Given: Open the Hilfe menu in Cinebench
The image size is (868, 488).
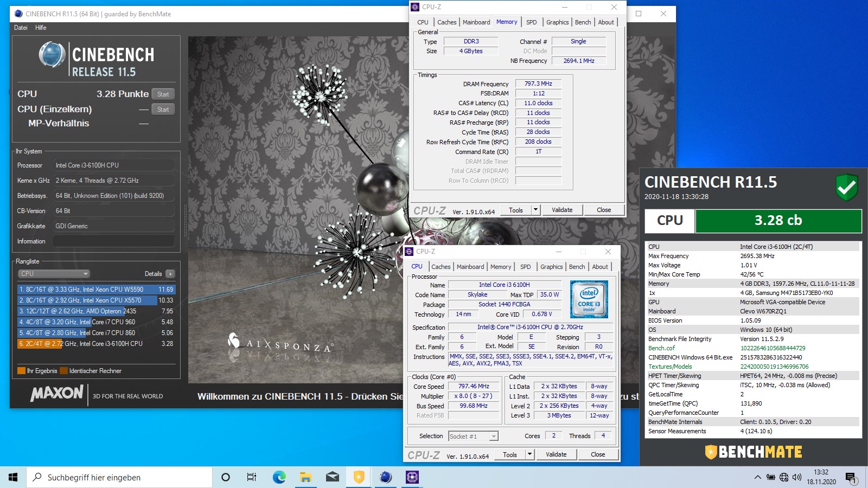Looking at the screenshot, I should tap(41, 28).
